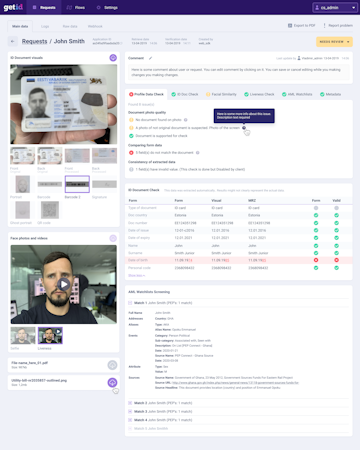This screenshot has height=450, width=360.
Task: Open the Profile Data Check tab
Action: click(x=146, y=94)
